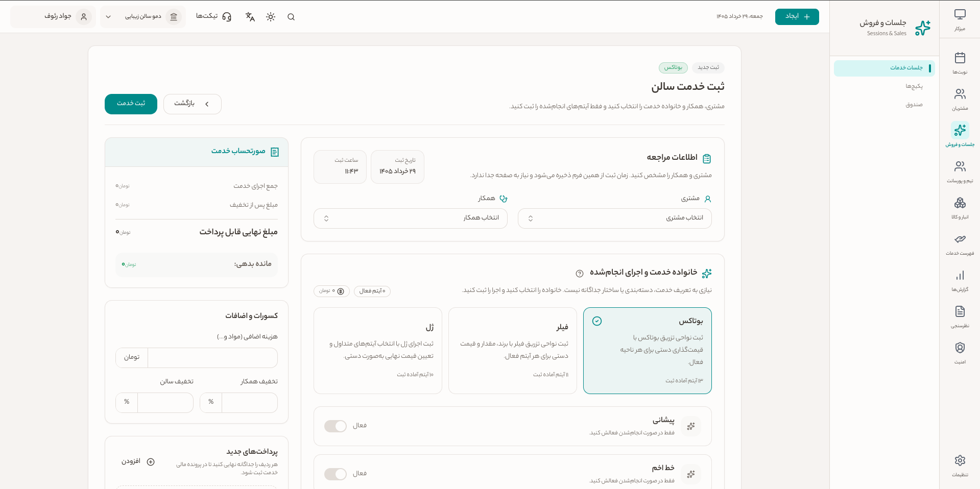The height and width of the screenshot is (489, 980).
Task: Click the جمع اجرای خدمت row
Action: coord(197,186)
